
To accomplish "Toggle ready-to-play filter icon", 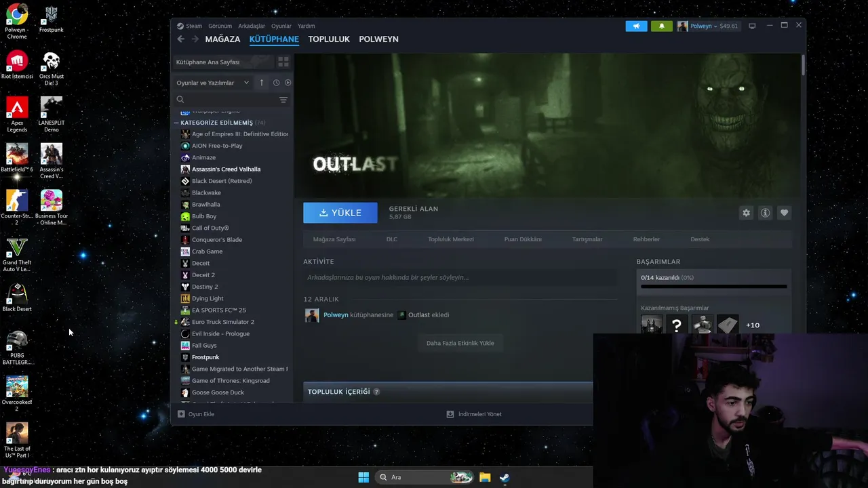I will point(288,83).
